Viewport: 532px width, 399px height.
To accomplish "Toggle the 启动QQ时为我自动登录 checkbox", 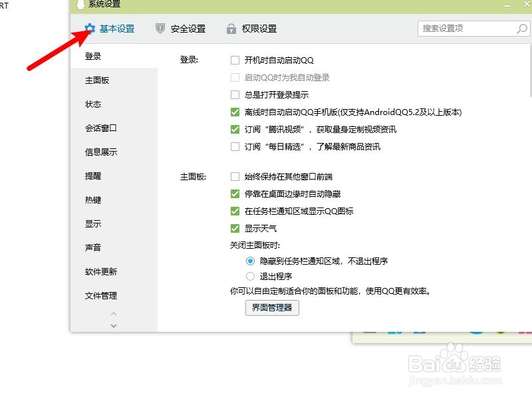I will tap(235, 78).
